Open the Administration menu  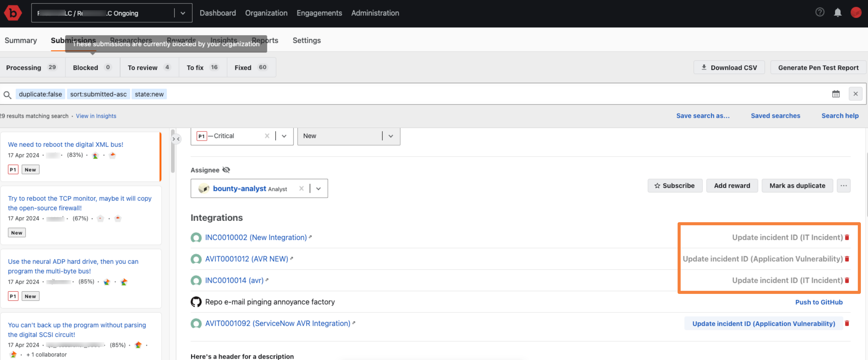(375, 13)
